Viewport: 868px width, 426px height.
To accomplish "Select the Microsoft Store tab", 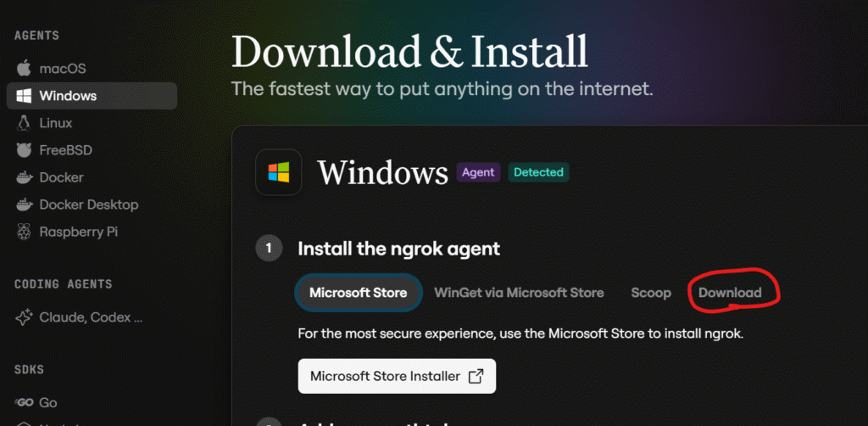I will (x=359, y=293).
